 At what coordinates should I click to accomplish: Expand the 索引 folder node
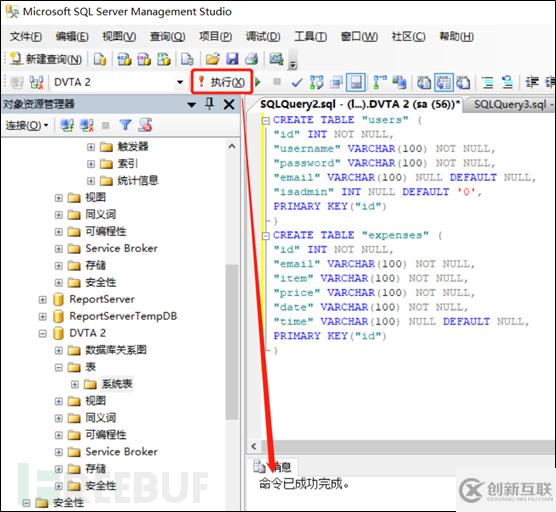(91, 164)
